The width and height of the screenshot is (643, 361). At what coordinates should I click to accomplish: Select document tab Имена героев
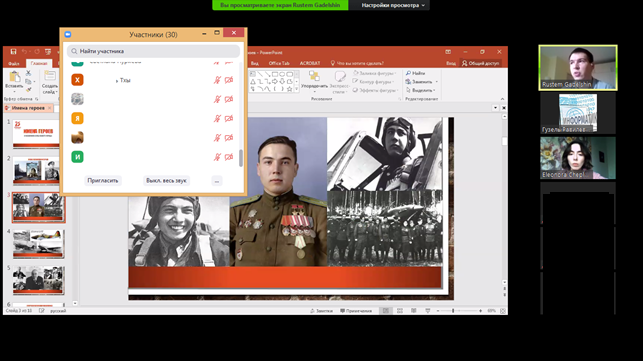click(x=28, y=108)
